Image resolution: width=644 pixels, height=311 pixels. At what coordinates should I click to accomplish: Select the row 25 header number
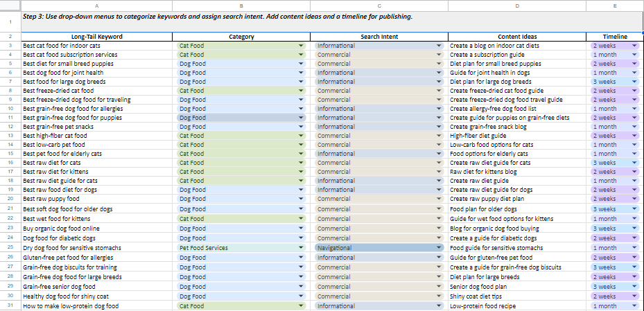pyautogui.click(x=10, y=248)
